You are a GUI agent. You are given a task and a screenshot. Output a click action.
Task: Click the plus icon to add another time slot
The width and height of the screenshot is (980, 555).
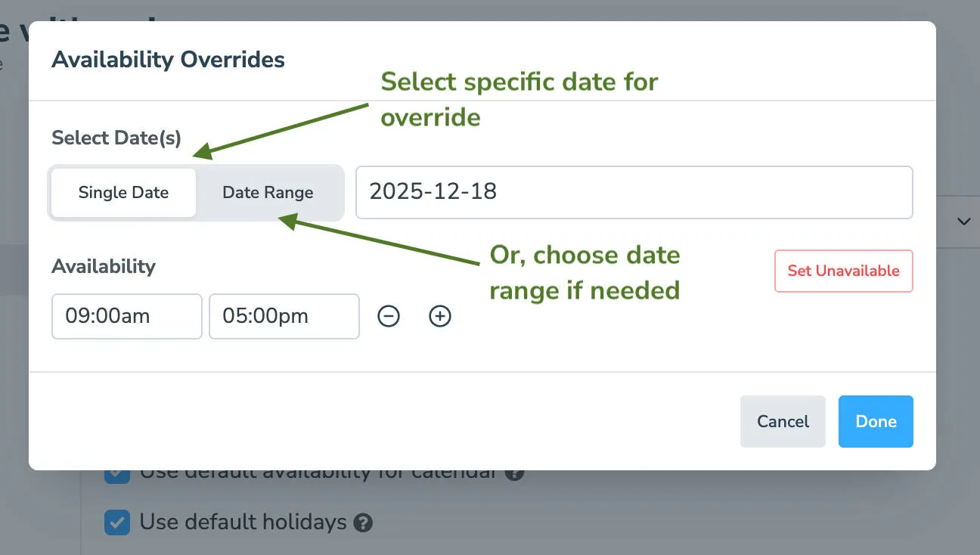[439, 316]
